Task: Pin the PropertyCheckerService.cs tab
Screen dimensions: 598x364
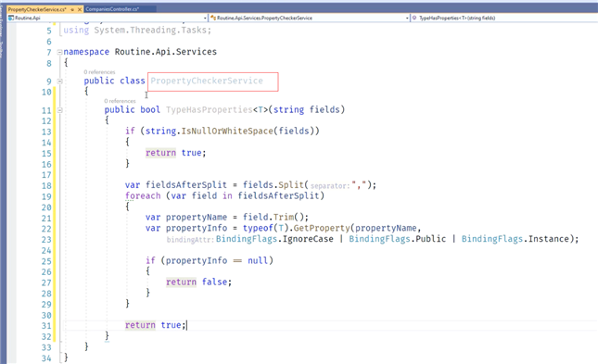Action: point(72,9)
